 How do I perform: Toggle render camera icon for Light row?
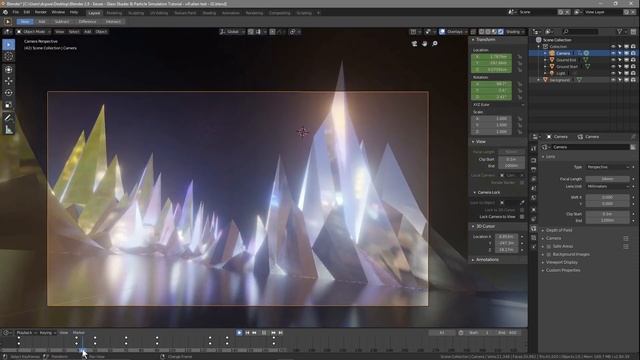[x=633, y=73]
